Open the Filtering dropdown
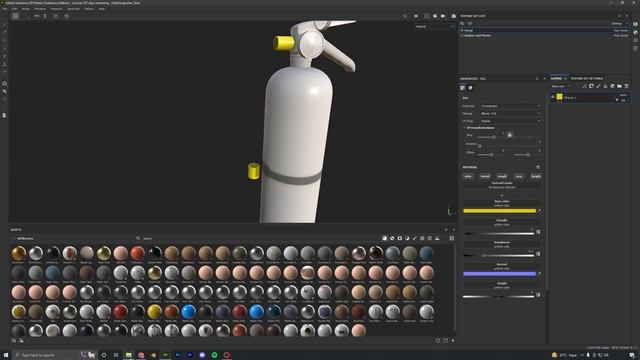 click(510, 113)
